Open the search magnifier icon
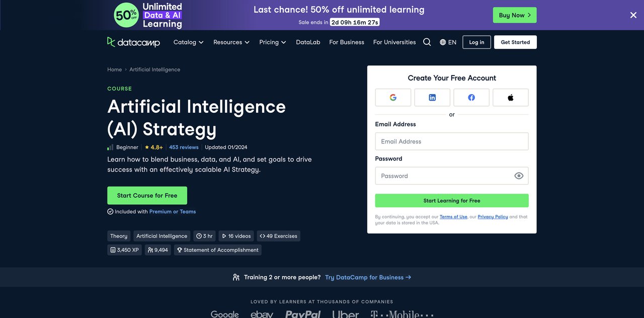The image size is (644, 318). pyautogui.click(x=427, y=42)
